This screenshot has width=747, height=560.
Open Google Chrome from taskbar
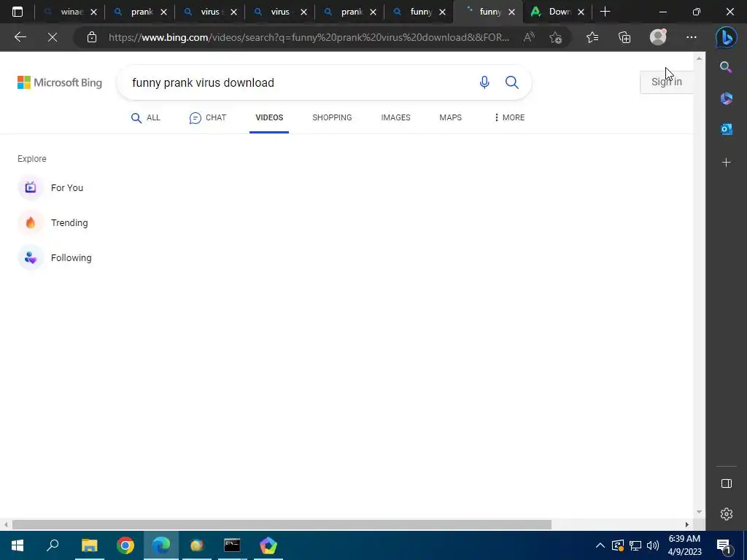(125, 545)
